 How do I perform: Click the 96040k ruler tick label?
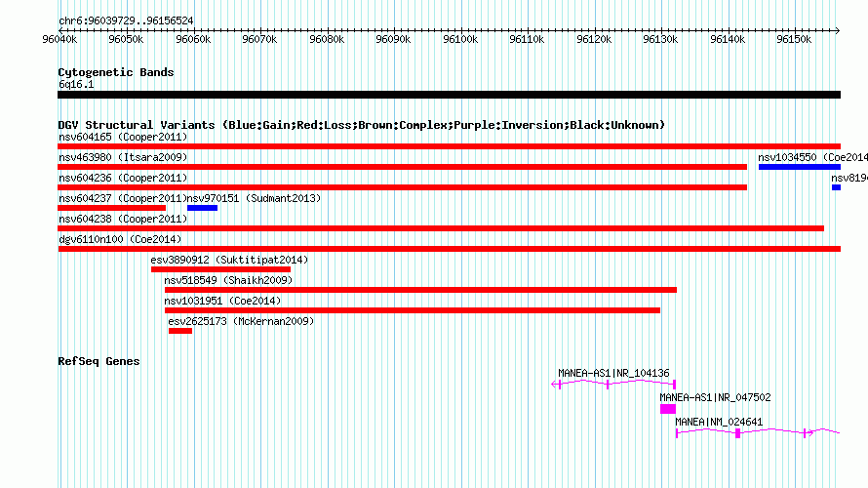click(59, 39)
